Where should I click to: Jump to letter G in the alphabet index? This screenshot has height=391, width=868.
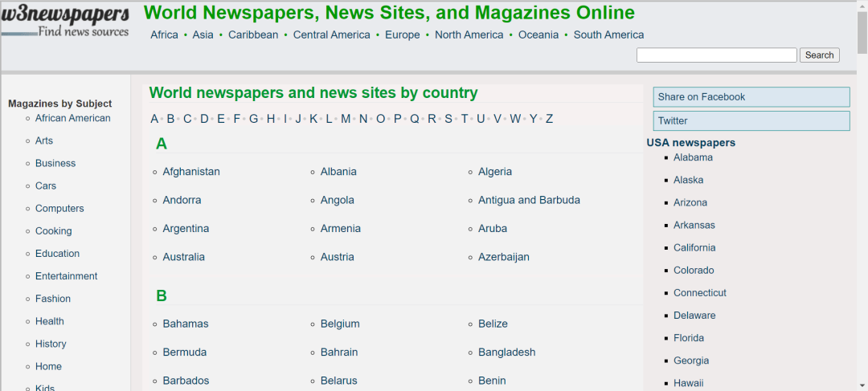[x=253, y=119]
